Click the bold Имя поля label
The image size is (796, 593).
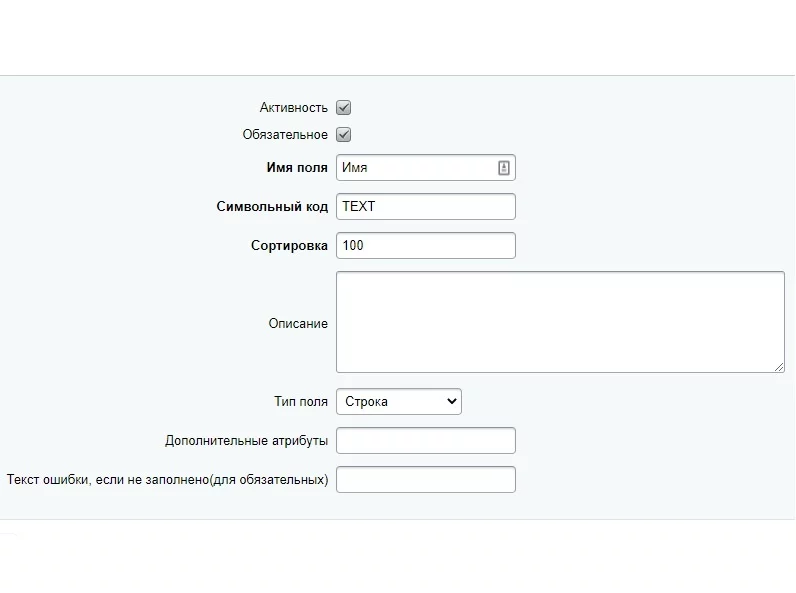coord(297,168)
